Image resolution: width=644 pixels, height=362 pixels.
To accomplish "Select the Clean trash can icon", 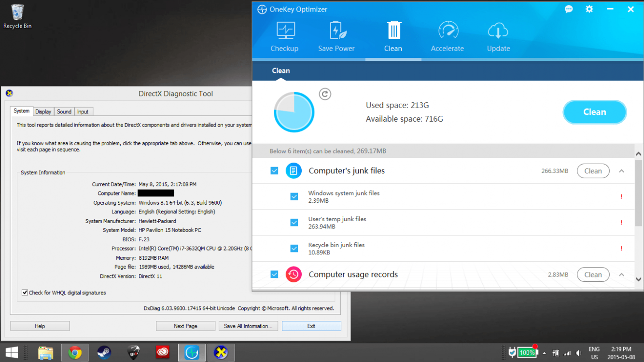I will [x=393, y=30].
